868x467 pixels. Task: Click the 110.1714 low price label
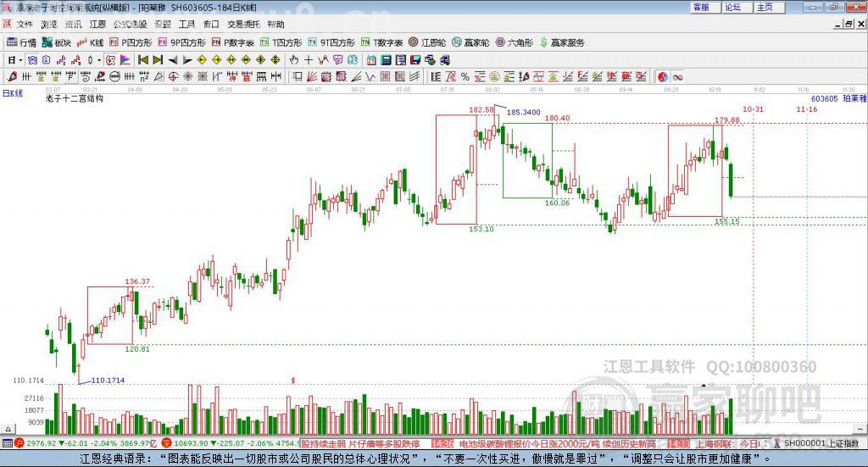pos(108,381)
